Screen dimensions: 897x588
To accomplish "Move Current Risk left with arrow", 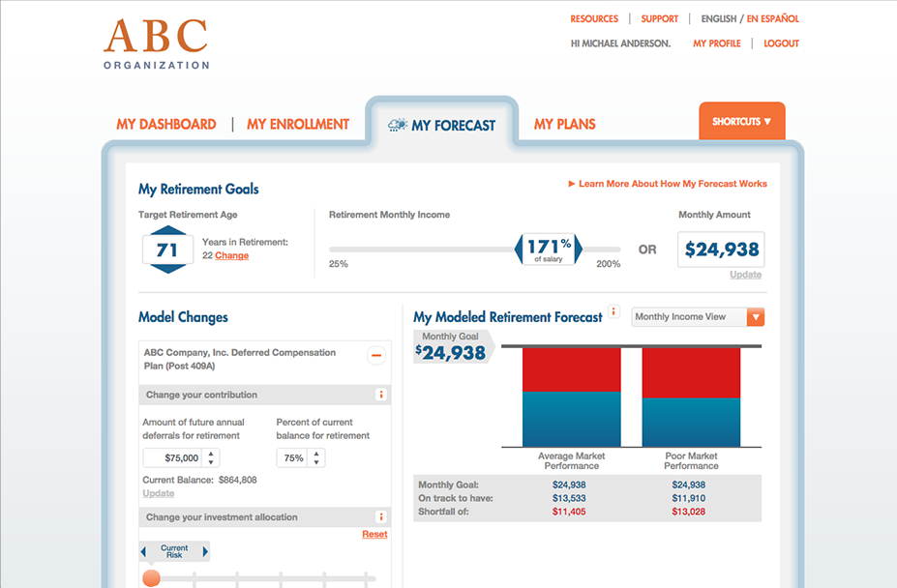I will point(143,551).
